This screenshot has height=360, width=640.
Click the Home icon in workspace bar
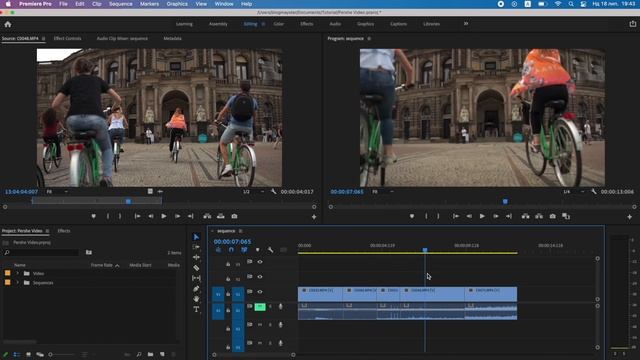(8, 24)
